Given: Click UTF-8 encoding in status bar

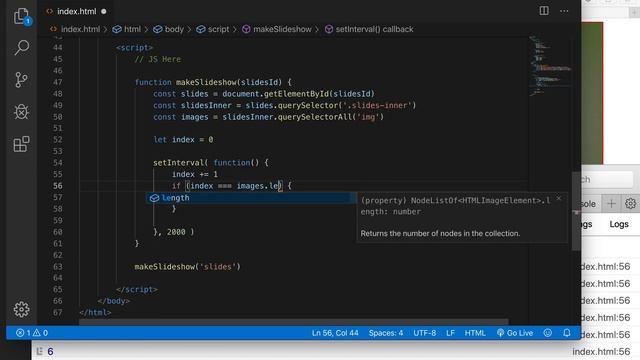Looking at the screenshot, I should [424, 333].
